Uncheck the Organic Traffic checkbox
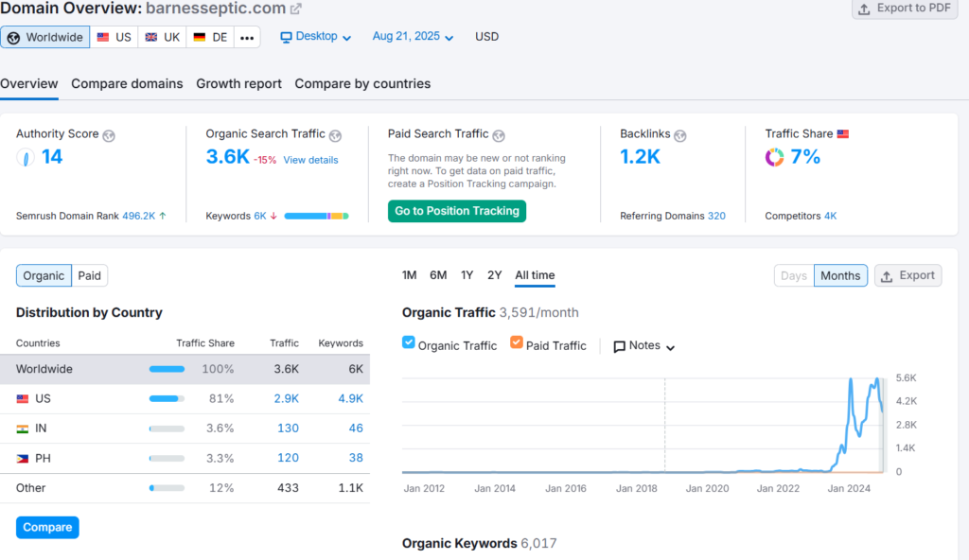Viewport: 969px width, 560px height. pyautogui.click(x=409, y=343)
